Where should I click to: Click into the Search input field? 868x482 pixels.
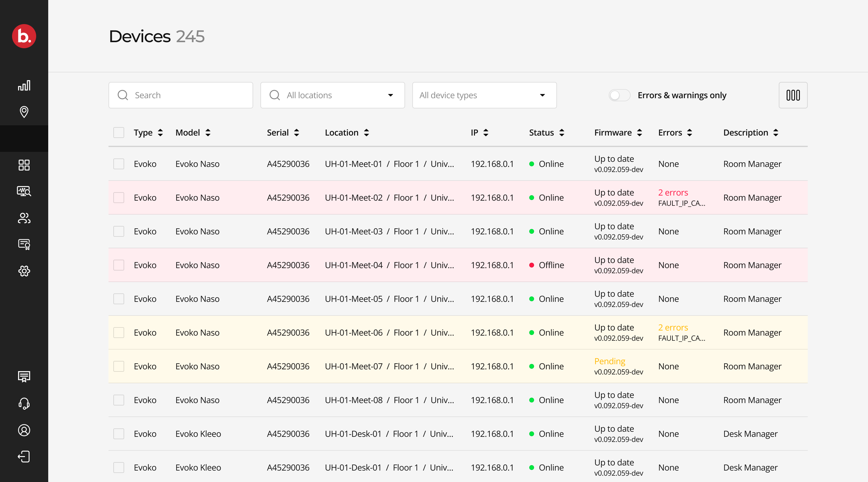click(x=181, y=95)
